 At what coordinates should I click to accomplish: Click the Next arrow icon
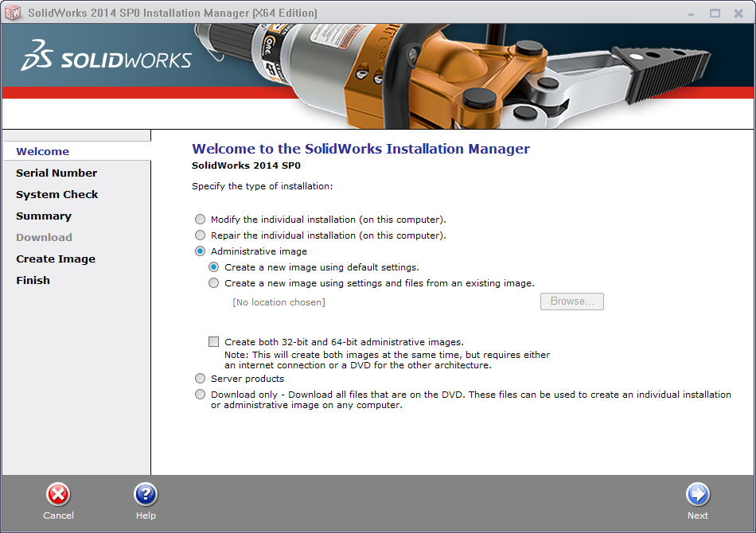coord(698,495)
